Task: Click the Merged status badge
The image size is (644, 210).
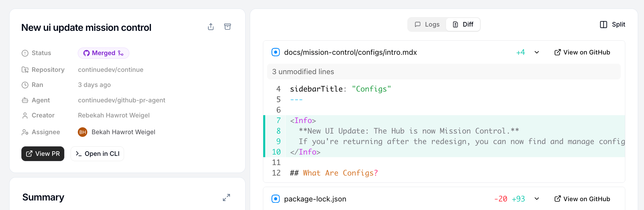Action: pyautogui.click(x=103, y=53)
